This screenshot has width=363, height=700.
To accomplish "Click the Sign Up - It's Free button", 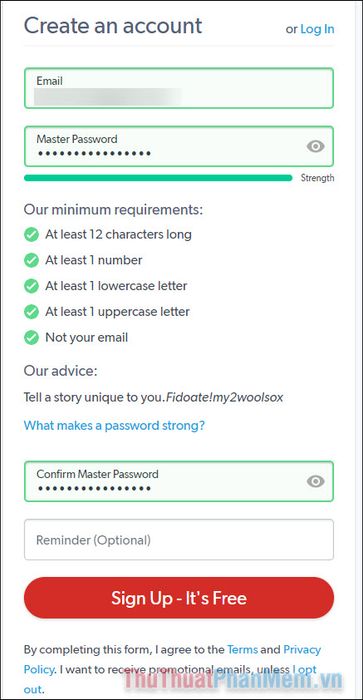I will [179, 598].
